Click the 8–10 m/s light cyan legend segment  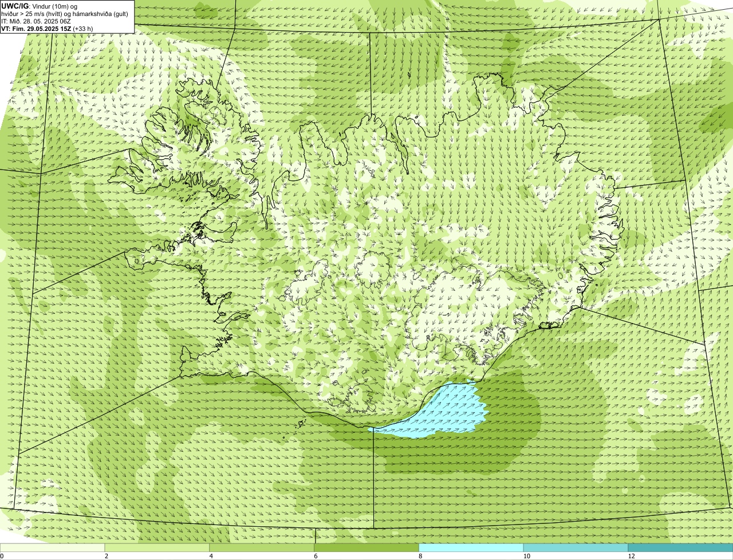coord(471,547)
